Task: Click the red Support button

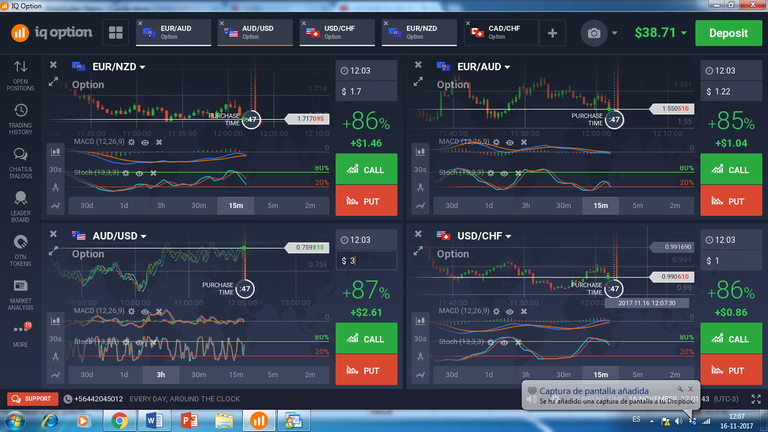Action: (x=32, y=399)
